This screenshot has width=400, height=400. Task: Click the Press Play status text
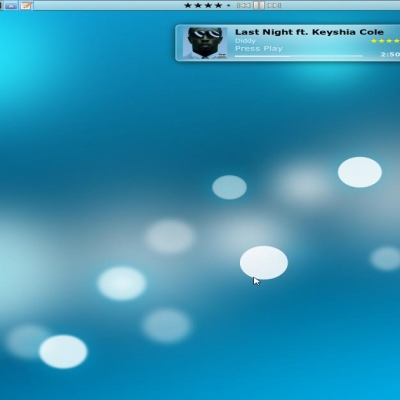click(x=259, y=49)
